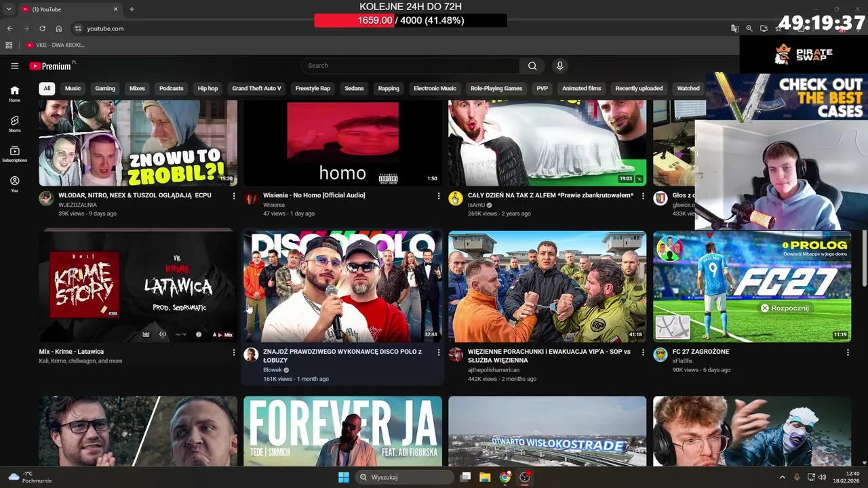868x488 pixels.
Task: Click the search magnifier button
Action: 532,66
